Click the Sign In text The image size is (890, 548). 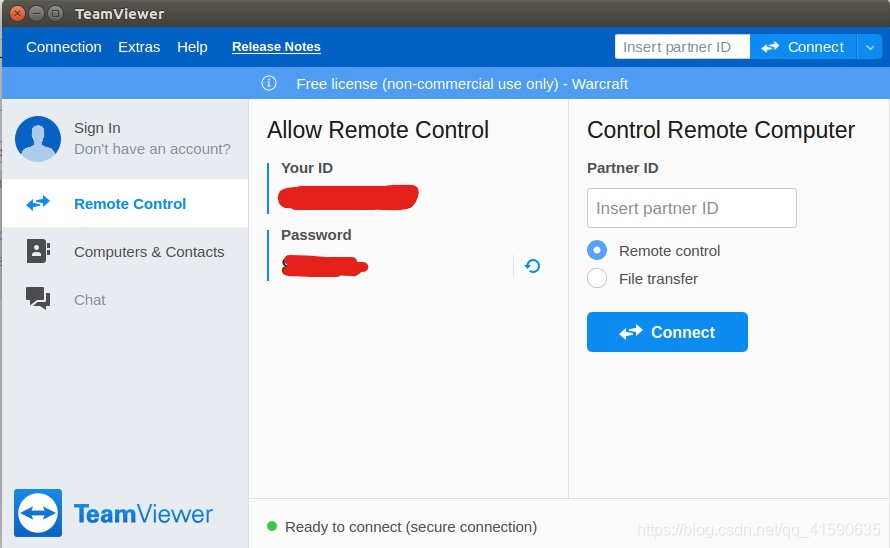point(97,128)
